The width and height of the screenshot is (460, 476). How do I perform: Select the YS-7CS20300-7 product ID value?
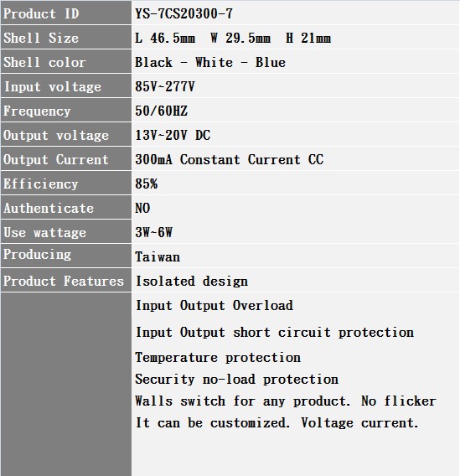(x=183, y=13)
